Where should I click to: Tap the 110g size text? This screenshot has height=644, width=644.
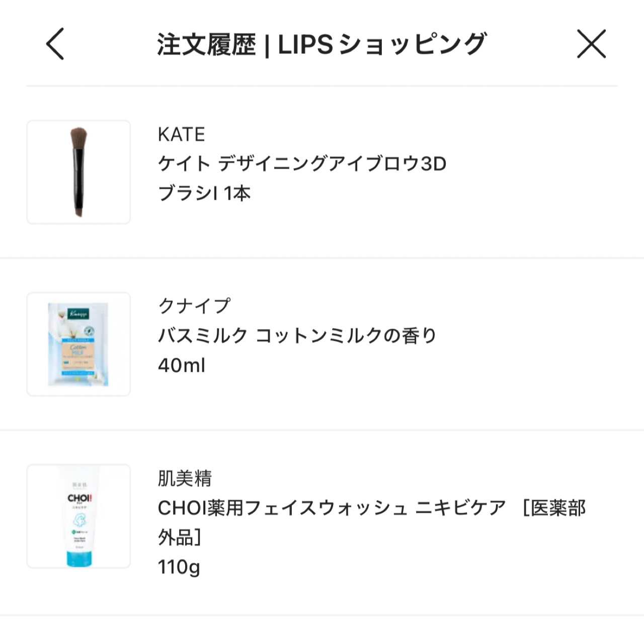tap(179, 567)
